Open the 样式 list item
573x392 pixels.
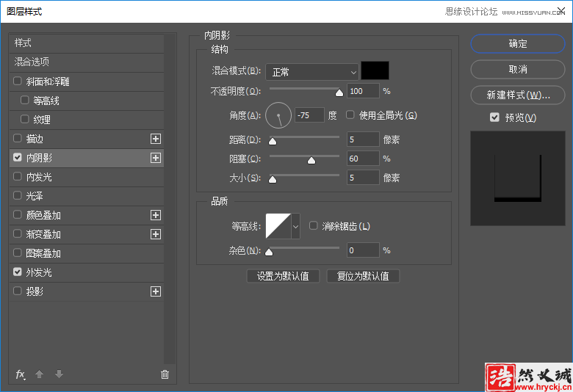(87, 43)
